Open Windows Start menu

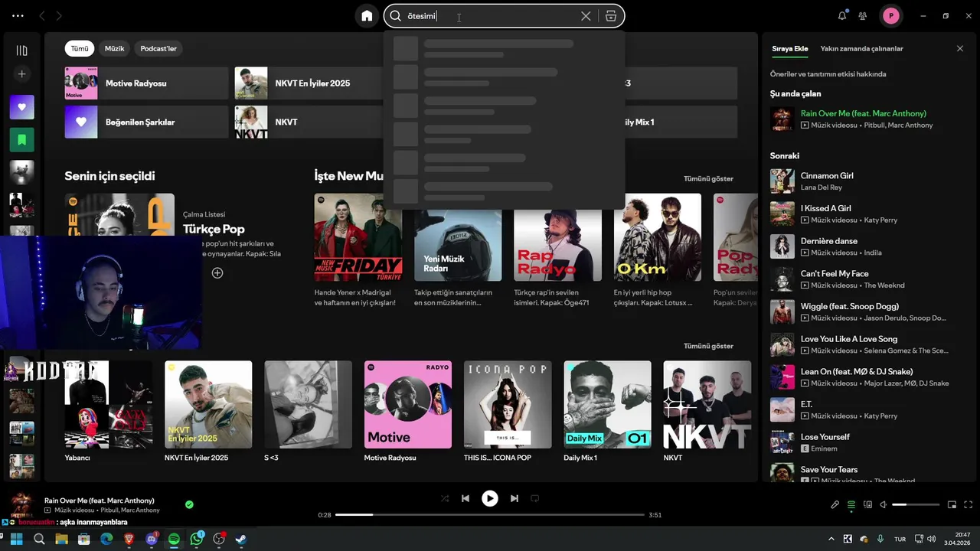tap(16, 539)
